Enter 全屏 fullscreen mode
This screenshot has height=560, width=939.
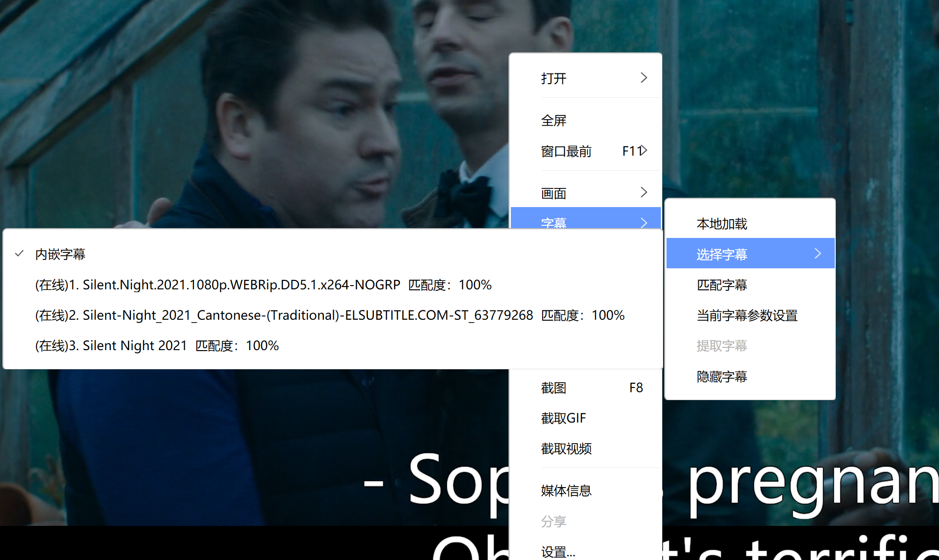[x=554, y=121]
